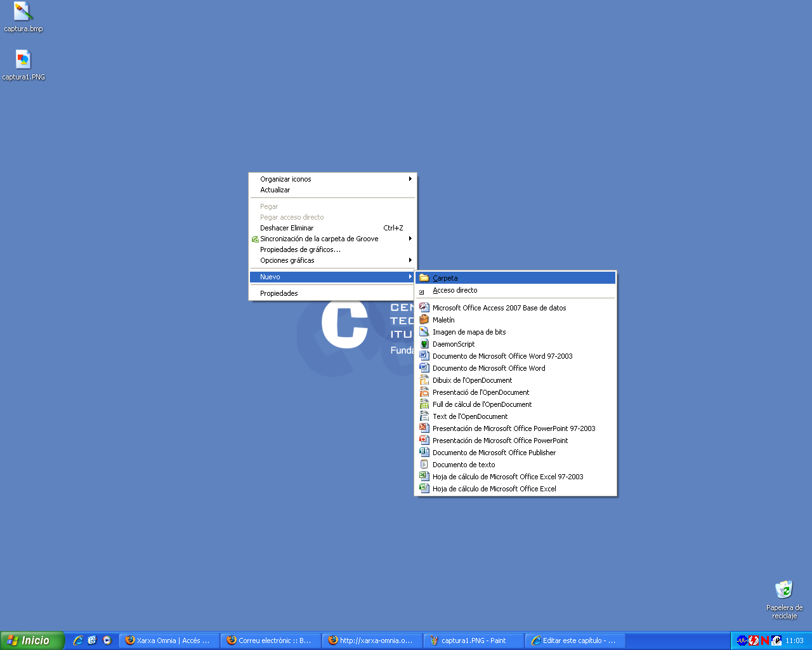Launch Internet Explorer from the quick launch bar
The image size is (812, 650).
tap(78, 640)
